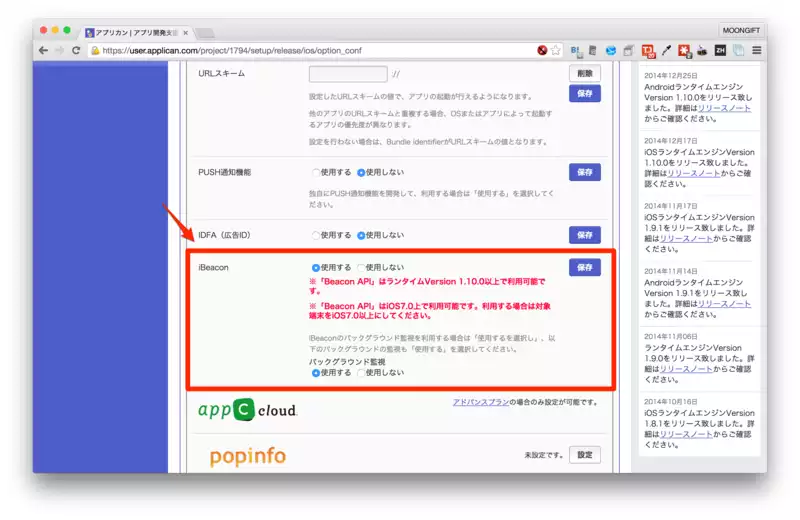Open the Chrome hamburger menu
This screenshot has height=520, width=800.
point(757,50)
